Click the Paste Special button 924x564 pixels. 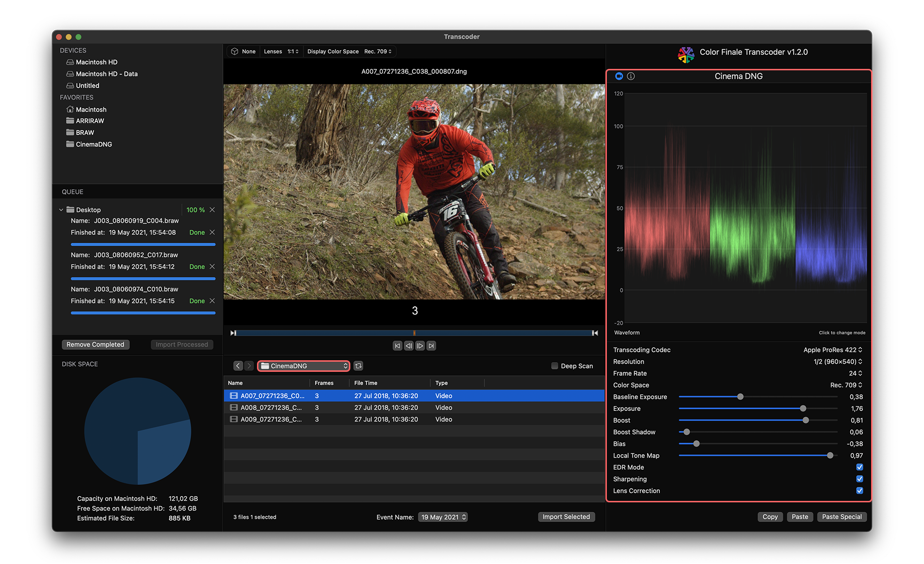pyautogui.click(x=842, y=517)
